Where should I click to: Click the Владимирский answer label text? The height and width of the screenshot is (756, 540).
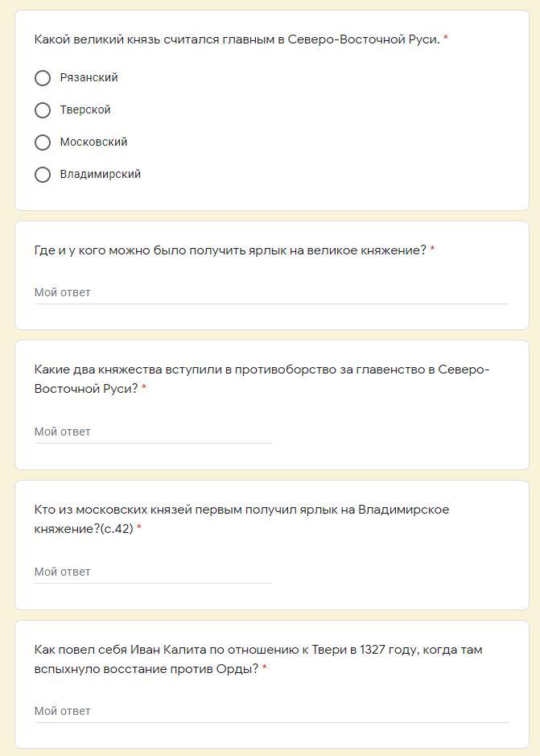(x=101, y=175)
